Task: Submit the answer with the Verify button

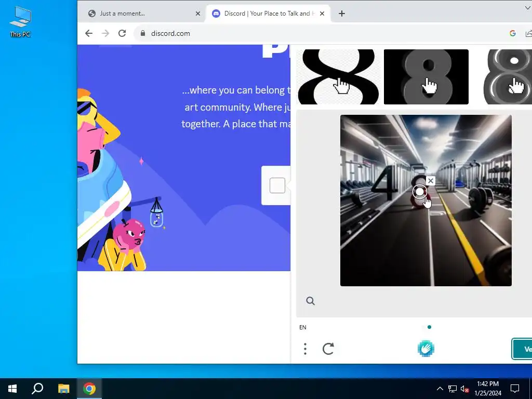Action: click(522, 349)
